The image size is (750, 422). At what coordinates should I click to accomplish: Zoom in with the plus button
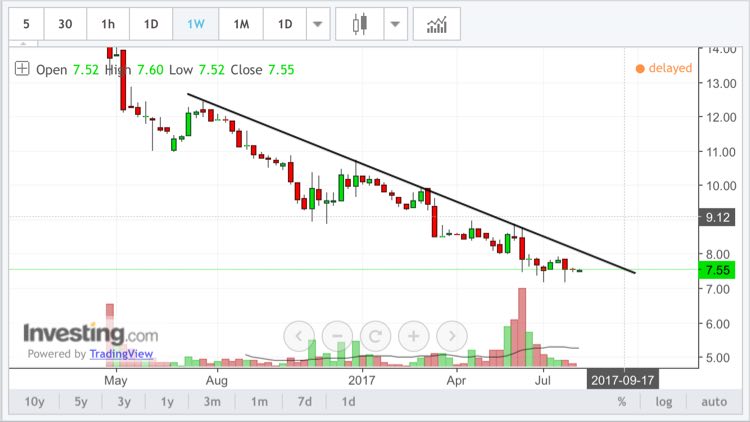pyautogui.click(x=414, y=336)
